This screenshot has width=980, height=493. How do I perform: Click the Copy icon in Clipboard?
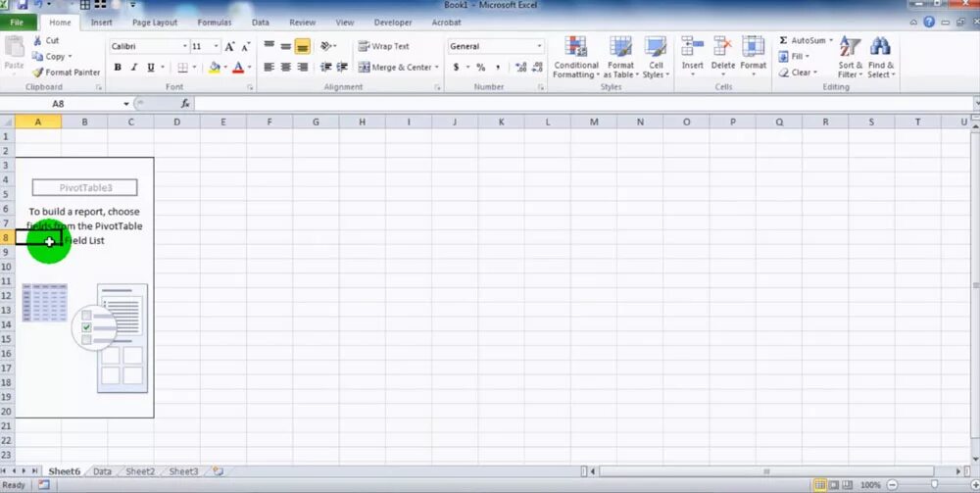point(38,56)
